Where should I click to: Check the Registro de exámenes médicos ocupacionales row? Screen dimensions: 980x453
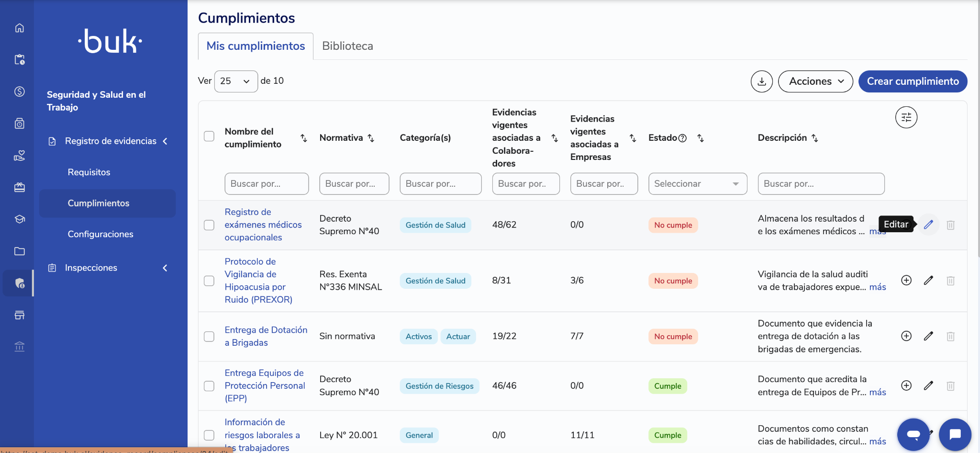click(x=209, y=225)
